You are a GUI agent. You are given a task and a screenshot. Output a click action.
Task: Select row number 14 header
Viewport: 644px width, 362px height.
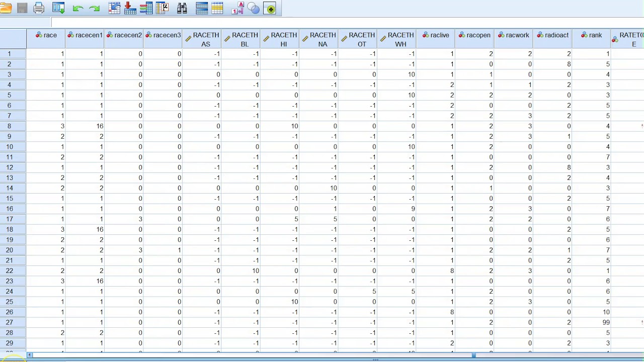[13, 188]
